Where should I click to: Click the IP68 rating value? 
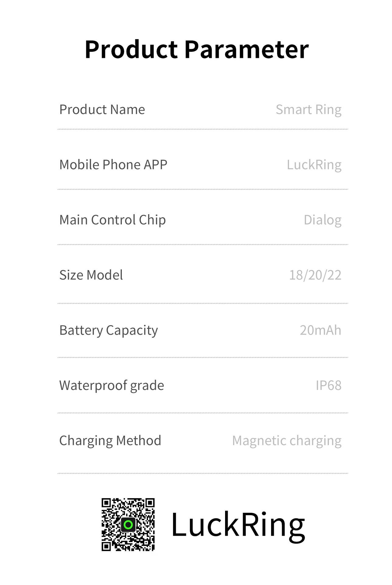(328, 385)
